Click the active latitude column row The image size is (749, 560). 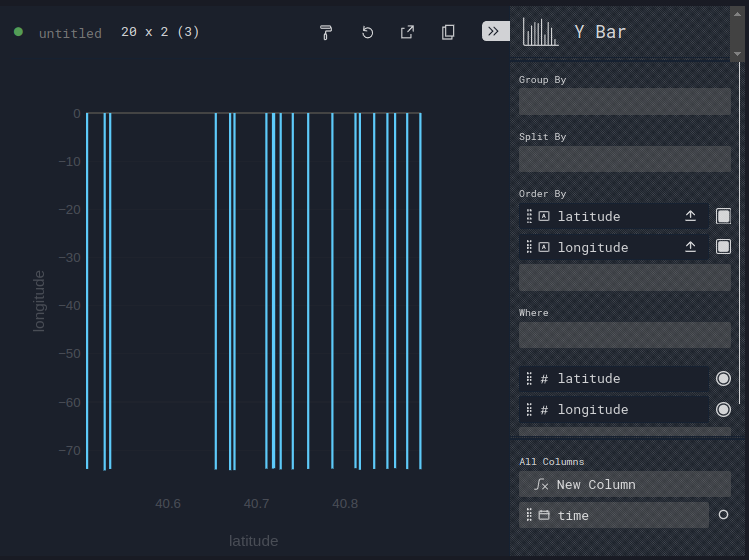pyautogui.click(x=614, y=379)
